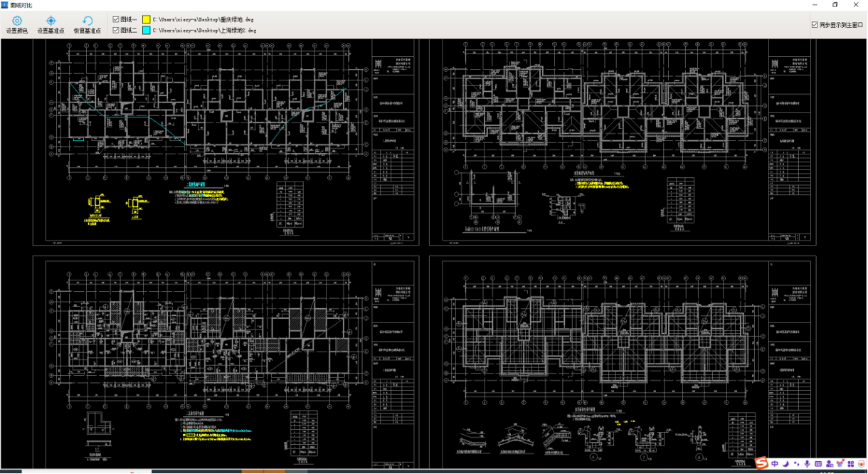Click the 恢复基准点 restore base point tool
Viewport: 868px width, 474px height.
88,25
